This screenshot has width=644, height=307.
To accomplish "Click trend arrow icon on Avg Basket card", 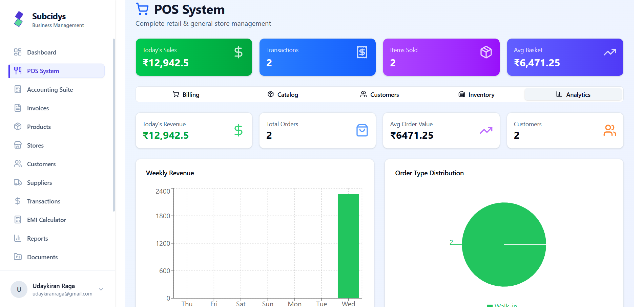I will (610, 52).
